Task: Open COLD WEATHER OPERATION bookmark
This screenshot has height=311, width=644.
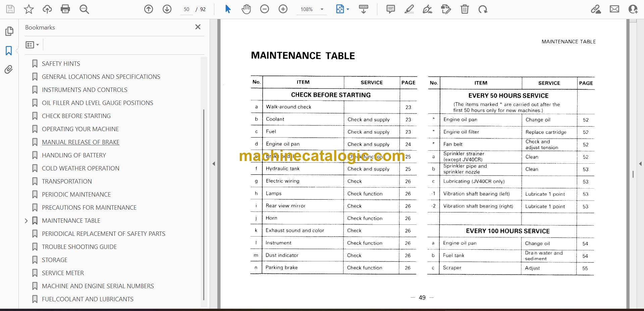Action: tap(80, 168)
